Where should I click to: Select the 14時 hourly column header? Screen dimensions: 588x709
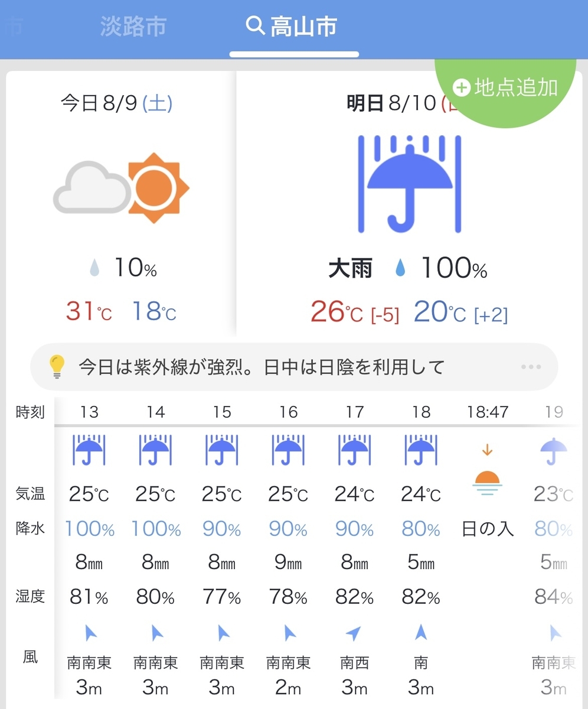(155, 412)
